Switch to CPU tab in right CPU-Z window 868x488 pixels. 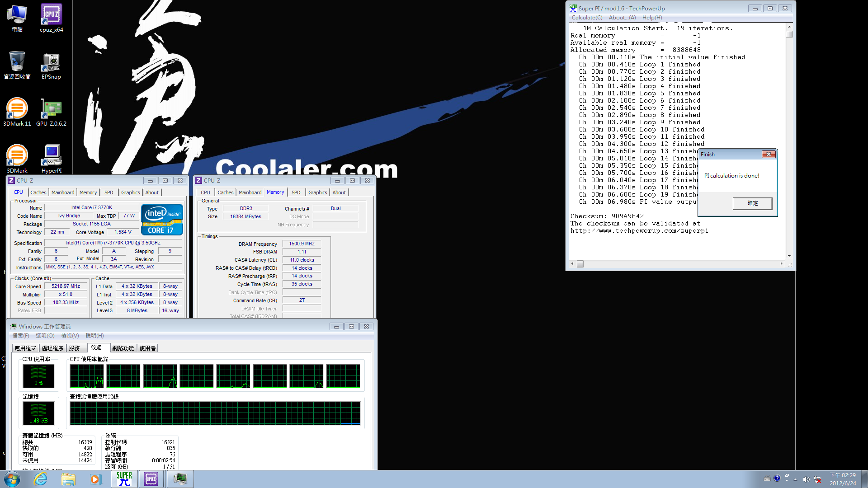tap(205, 192)
